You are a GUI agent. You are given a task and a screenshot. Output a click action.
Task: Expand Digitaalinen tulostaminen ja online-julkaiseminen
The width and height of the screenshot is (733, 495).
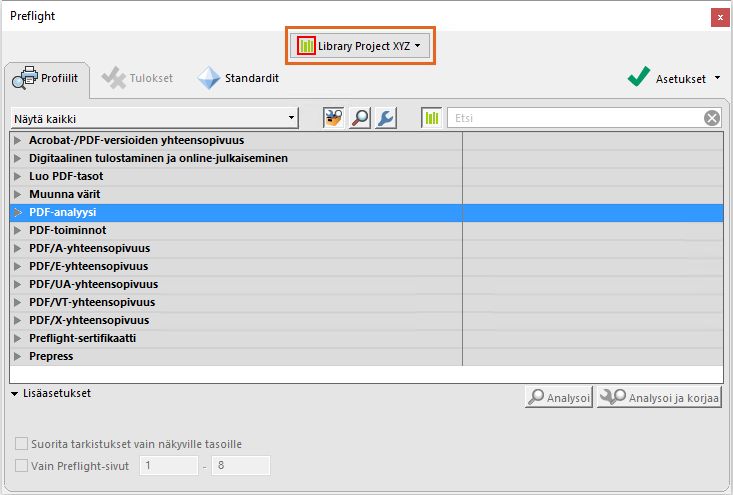tap(18, 158)
